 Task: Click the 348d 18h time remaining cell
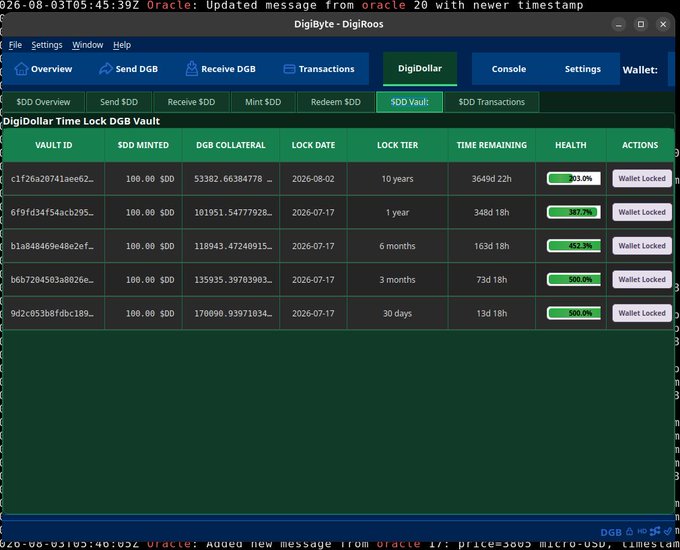(492, 213)
